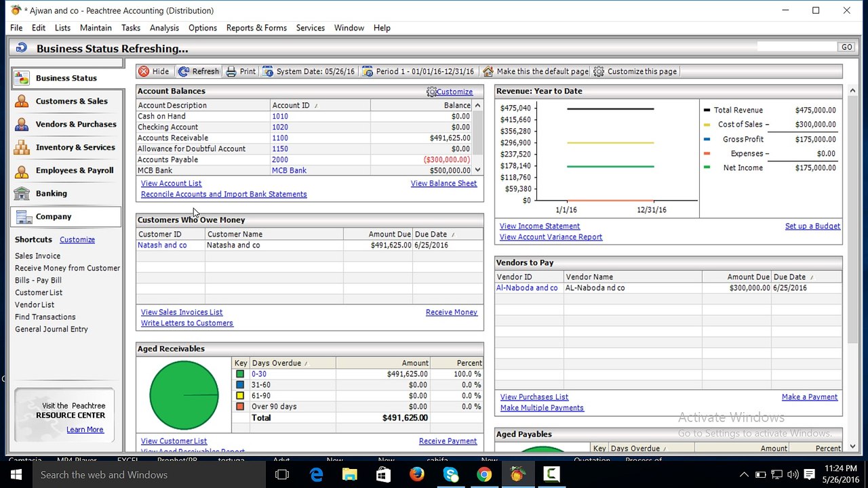Click the Set up a Budget link
Viewport: 868px width, 488px height.
coord(812,226)
